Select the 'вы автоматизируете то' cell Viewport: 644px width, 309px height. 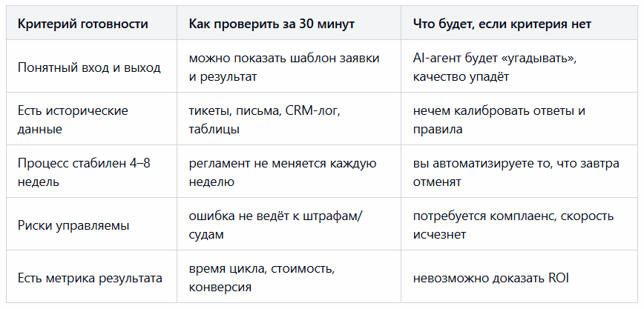point(516,173)
